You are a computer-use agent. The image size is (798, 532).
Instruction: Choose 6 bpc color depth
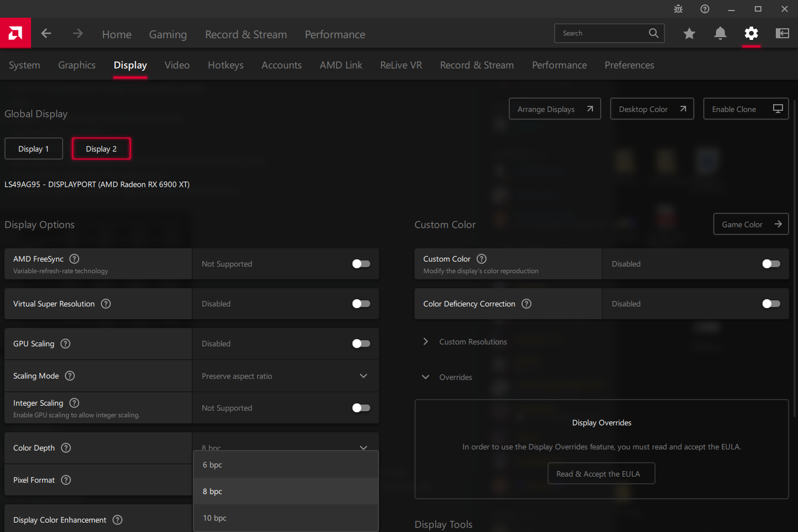tap(286, 464)
